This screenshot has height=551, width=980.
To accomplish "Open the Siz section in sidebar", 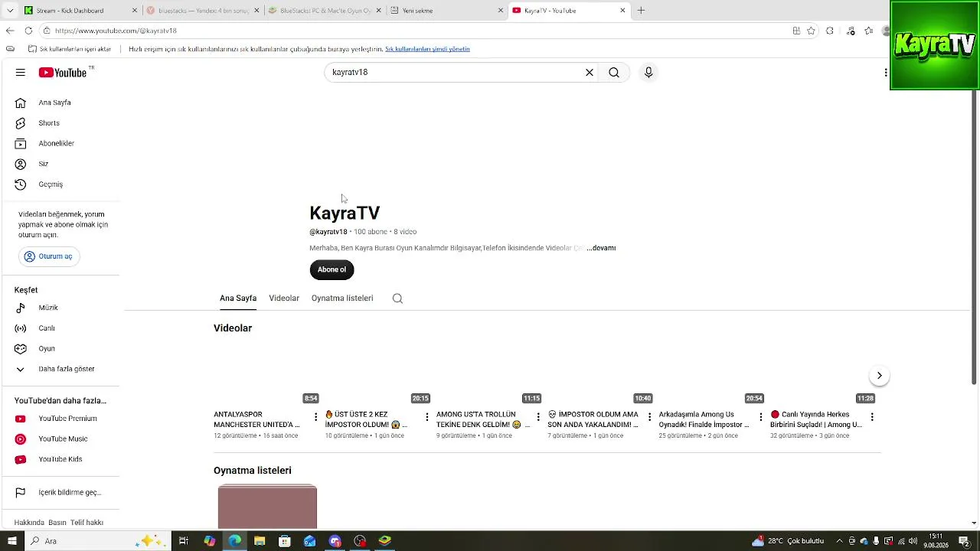I will point(44,164).
